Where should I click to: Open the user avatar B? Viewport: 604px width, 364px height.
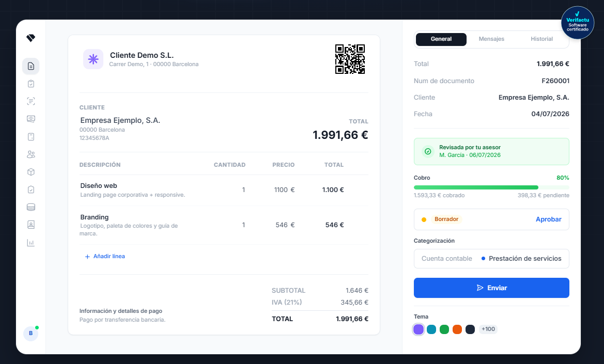tap(31, 333)
